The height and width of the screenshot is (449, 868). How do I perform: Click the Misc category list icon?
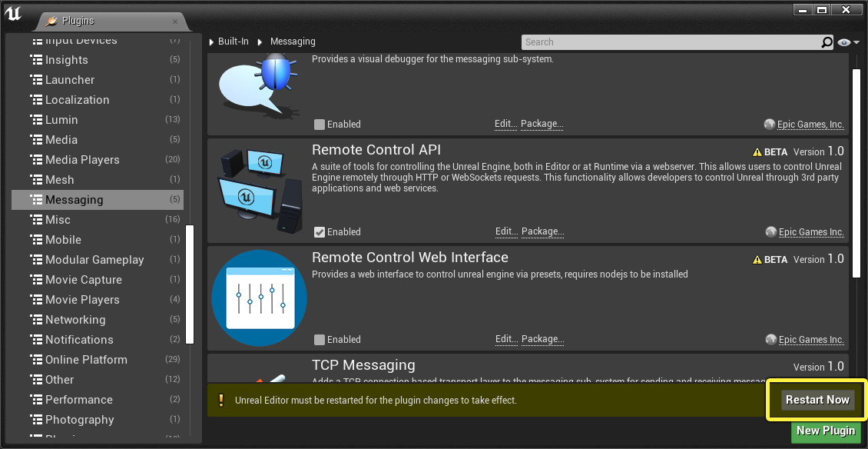tap(37, 220)
